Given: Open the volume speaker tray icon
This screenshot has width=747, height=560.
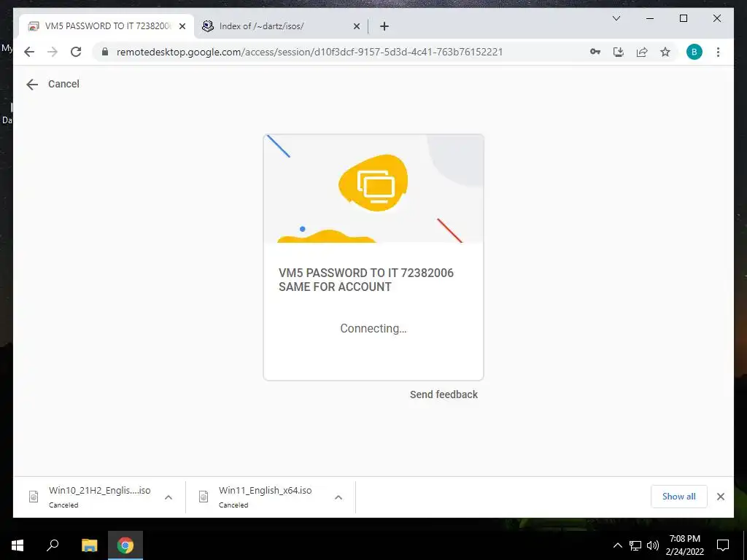Looking at the screenshot, I should (653, 545).
